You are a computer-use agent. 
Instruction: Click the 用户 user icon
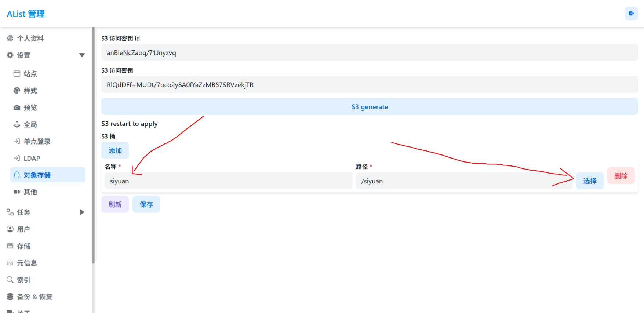pyautogui.click(x=10, y=229)
